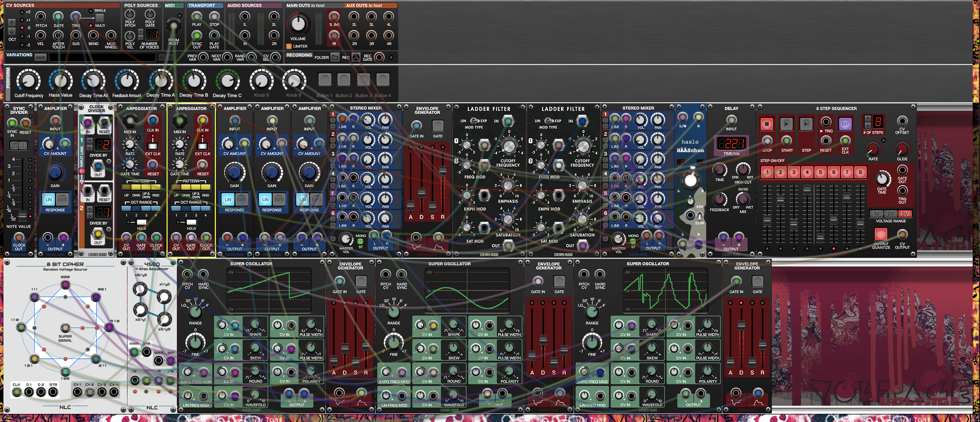Click the 8 Step Sequencer step-forward button

806,124
